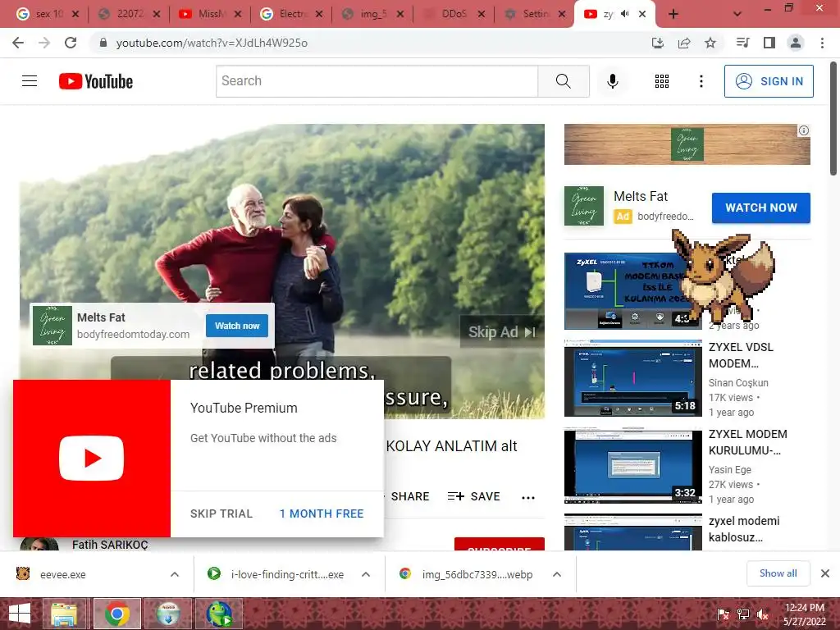Open YouTube settings three-dot menu
Screen dimensions: 840x630
(701, 81)
